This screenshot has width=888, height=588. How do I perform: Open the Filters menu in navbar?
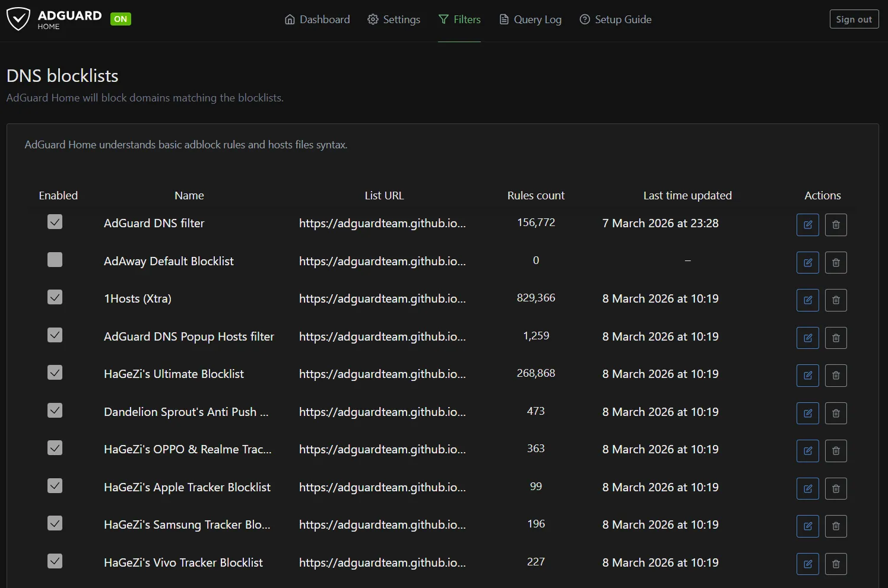[x=459, y=20]
